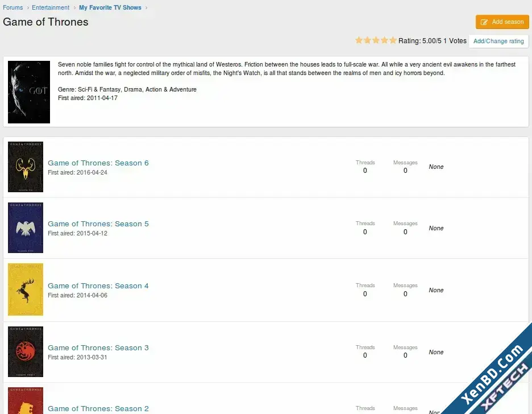
Task: Click the Season 6 stag skull poster
Action: 26,167
